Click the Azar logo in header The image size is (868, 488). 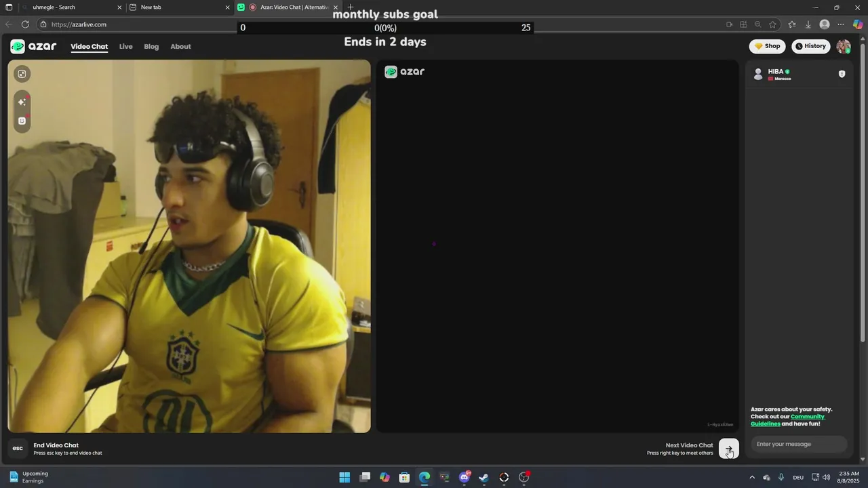point(33,46)
